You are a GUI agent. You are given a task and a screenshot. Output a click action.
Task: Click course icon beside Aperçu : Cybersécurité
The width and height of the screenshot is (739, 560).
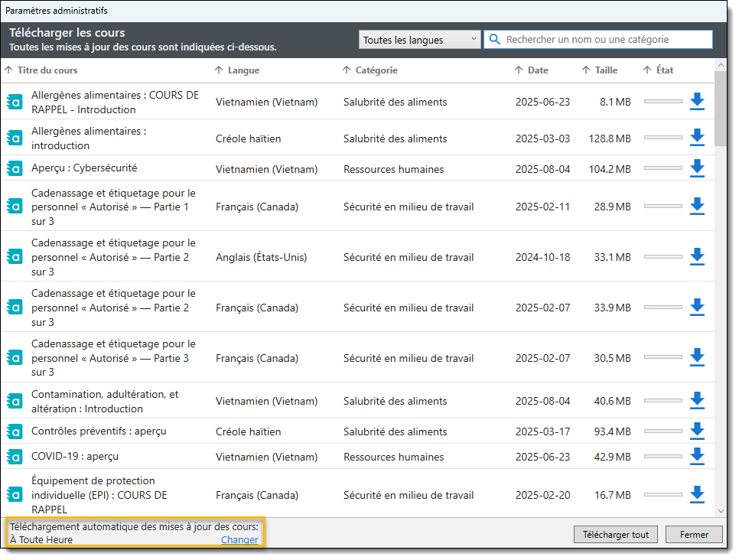14,169
